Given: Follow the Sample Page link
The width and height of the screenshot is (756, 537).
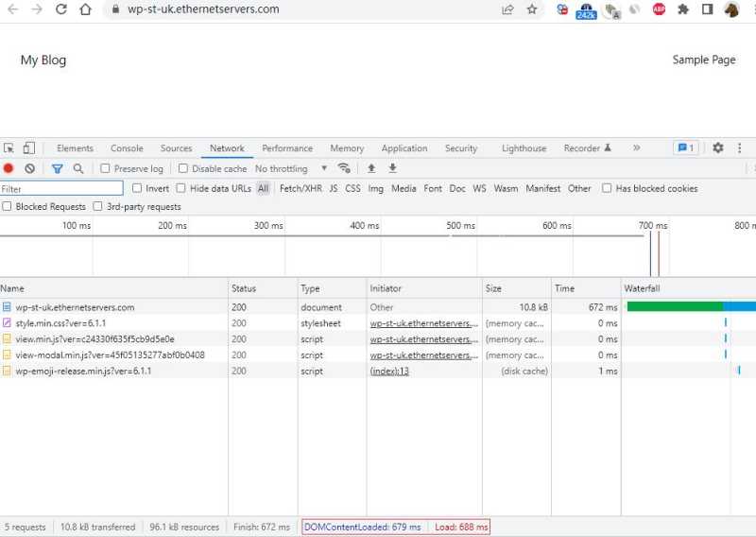Looking at the screenshot, I should pos(704,60).
